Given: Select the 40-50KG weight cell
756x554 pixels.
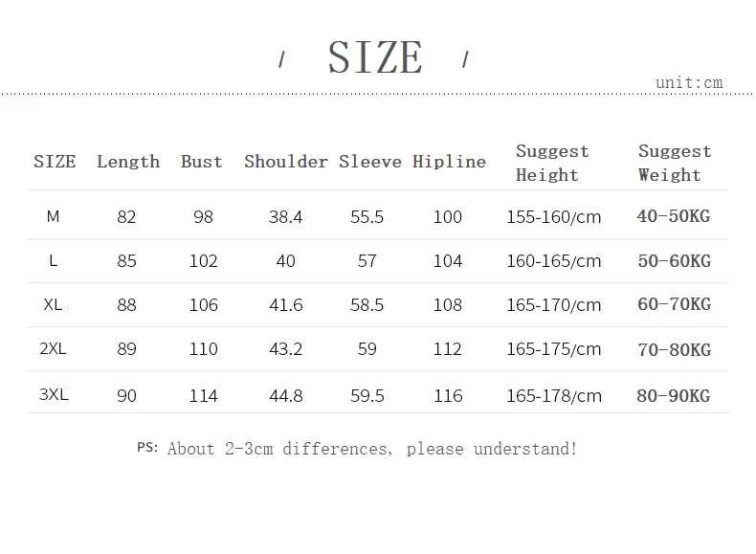Looking at the screenshot, I should coord(674,216).
